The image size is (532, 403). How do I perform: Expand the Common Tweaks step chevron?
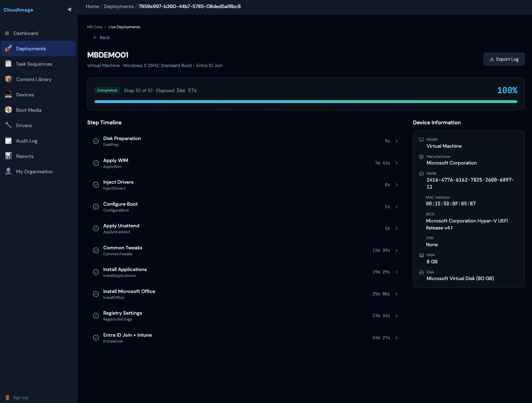397,250
